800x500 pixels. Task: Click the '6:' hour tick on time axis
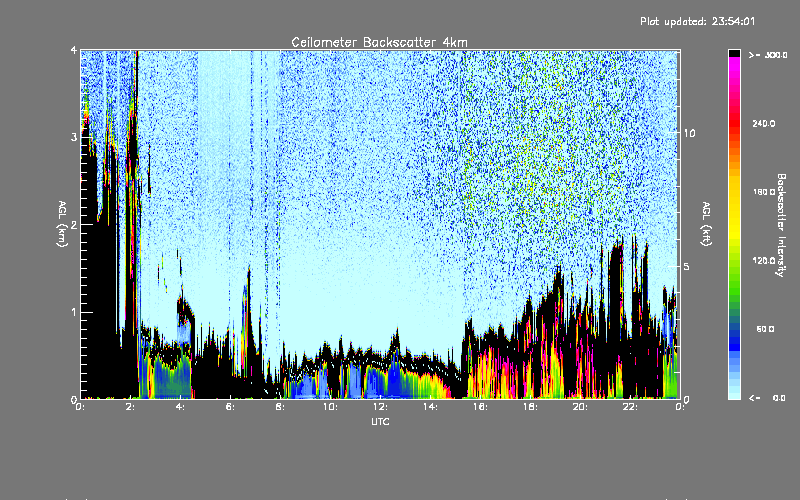231,407
